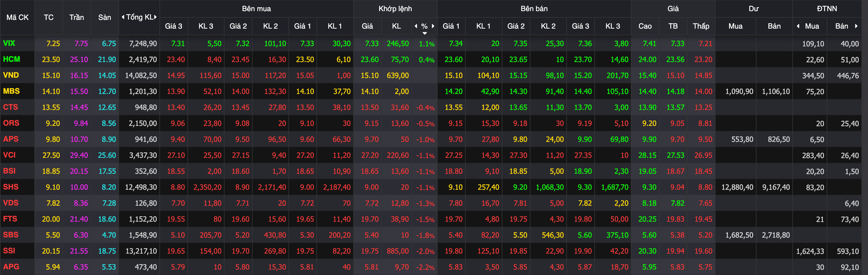Click ORS total volume 2,150,00
Viewport: 868px width, 275px height.
143,123
